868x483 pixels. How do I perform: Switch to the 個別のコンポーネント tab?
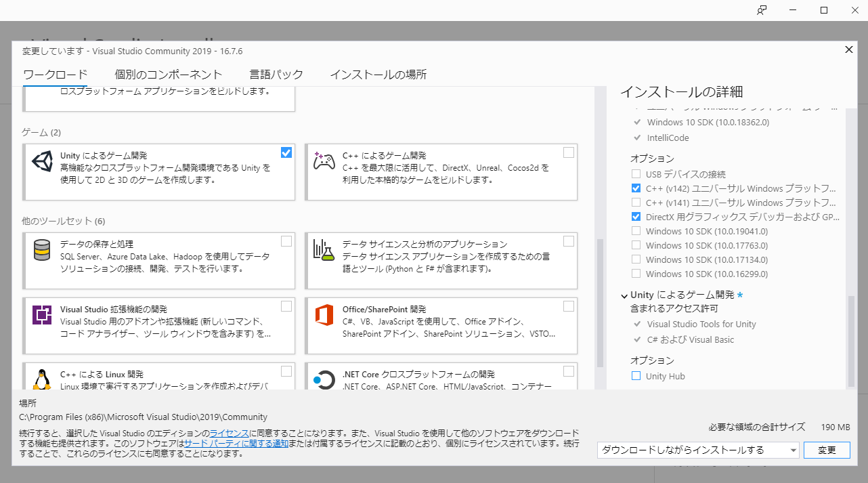[x=168, y=75]
